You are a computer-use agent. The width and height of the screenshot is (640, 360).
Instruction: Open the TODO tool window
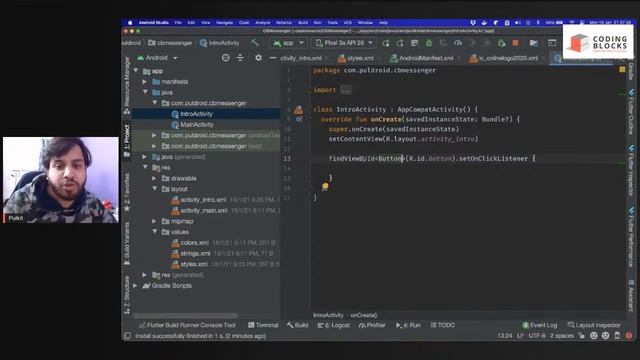coord(443,325)
